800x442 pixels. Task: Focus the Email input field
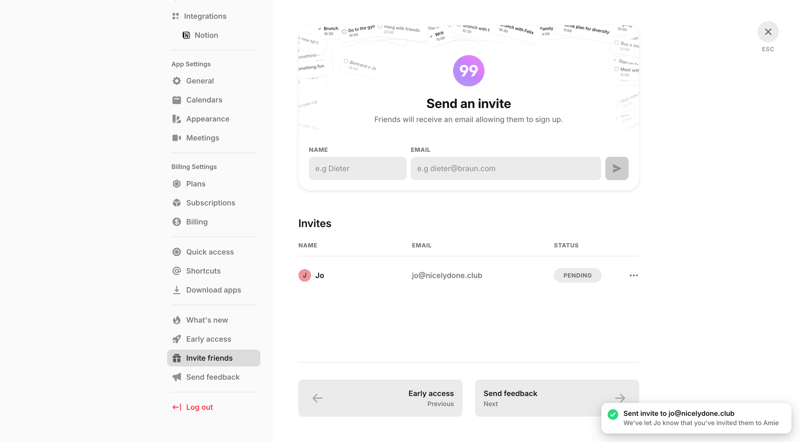[x=506, y=168]
